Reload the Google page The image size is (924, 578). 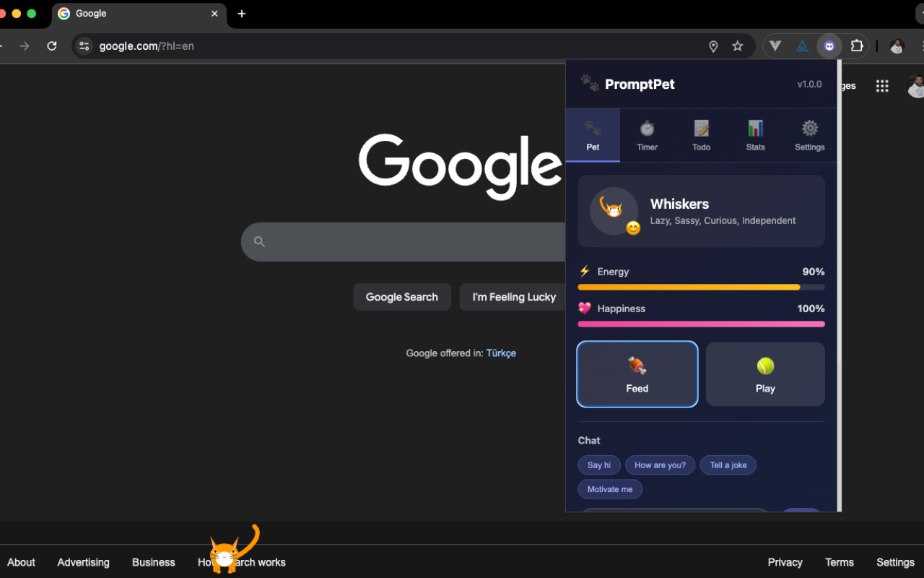coord(52,46)
